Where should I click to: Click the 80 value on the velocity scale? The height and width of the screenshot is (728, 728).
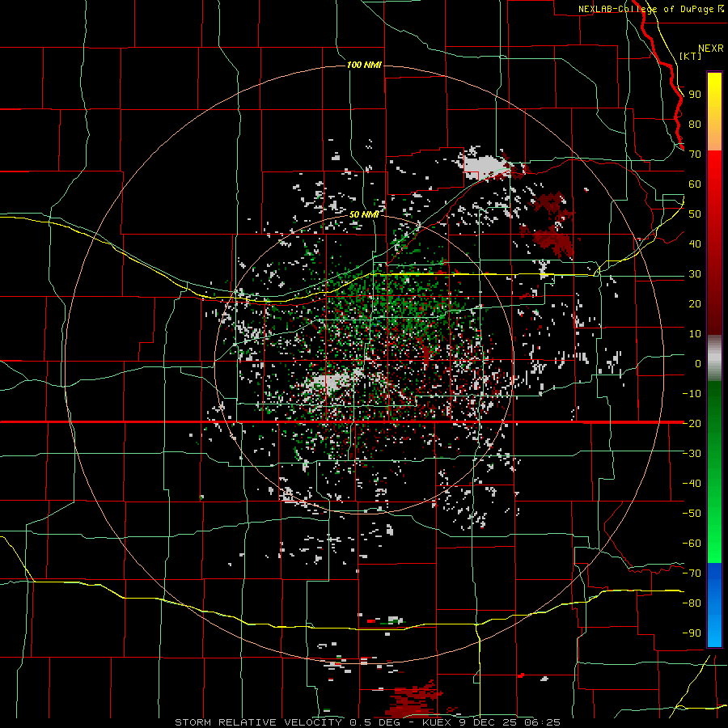point(695,125)
